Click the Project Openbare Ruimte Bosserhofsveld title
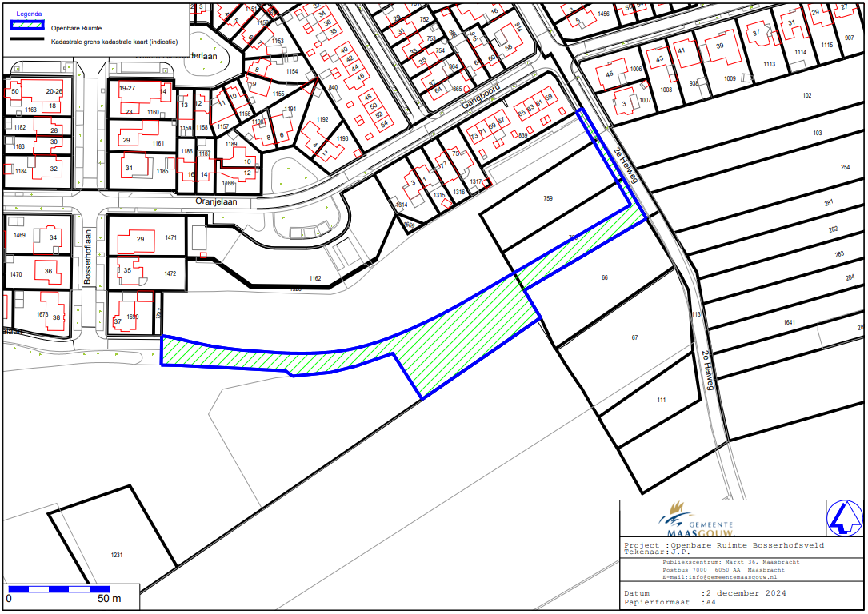The height and width of the screenshot is (614, 868). point(723,544)
